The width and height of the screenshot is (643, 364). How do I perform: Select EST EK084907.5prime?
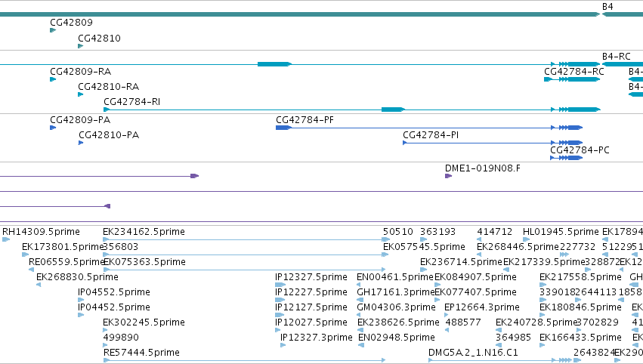(x=476, y=277)
